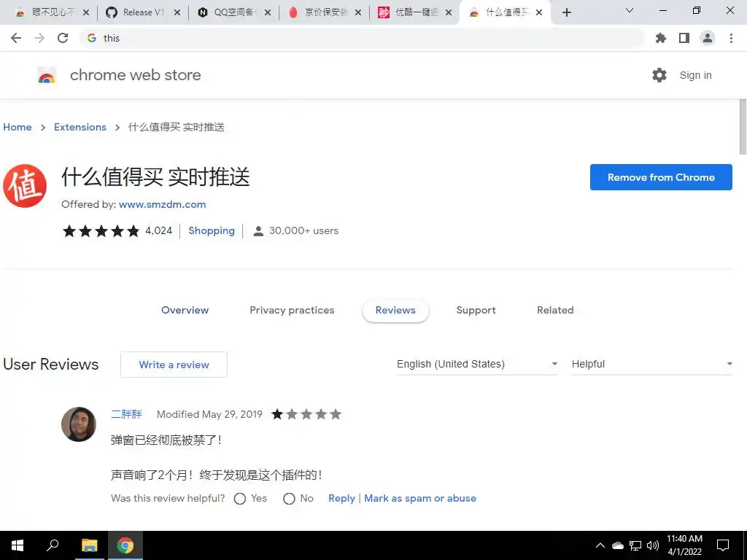Click the network tray icon
747x560 pixels.
point(635,545)
